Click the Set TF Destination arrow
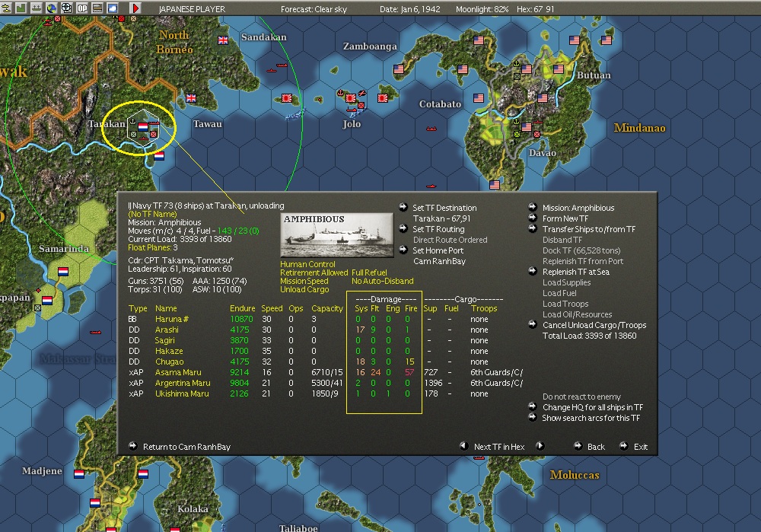The width and height of the screenshot is (761, 532). (x=403, y=207)
